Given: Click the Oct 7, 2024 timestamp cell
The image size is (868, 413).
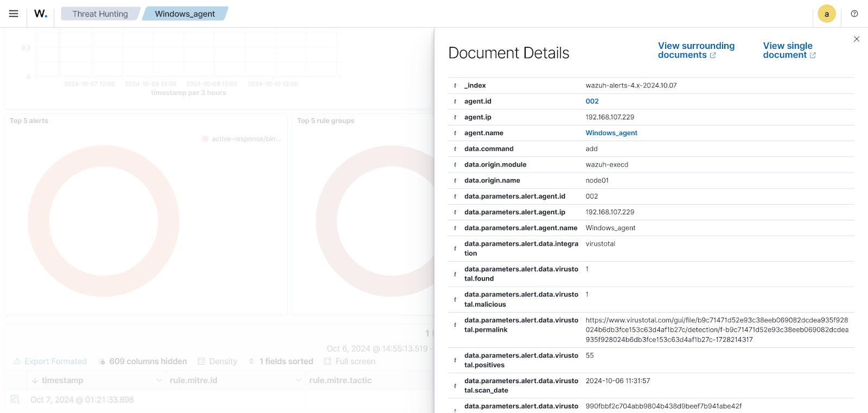Looking at the screenshot, I should (x=82, y=400).
